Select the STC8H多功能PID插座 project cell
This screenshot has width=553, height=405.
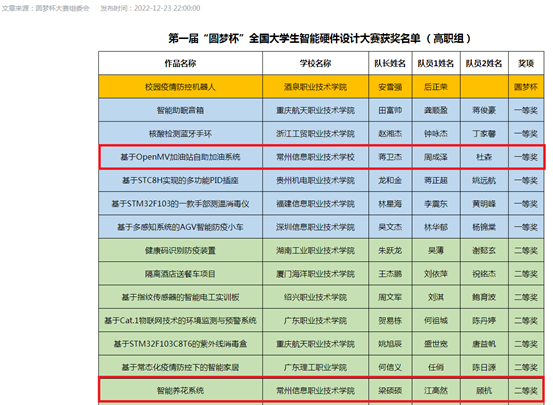tap(180, 180)
